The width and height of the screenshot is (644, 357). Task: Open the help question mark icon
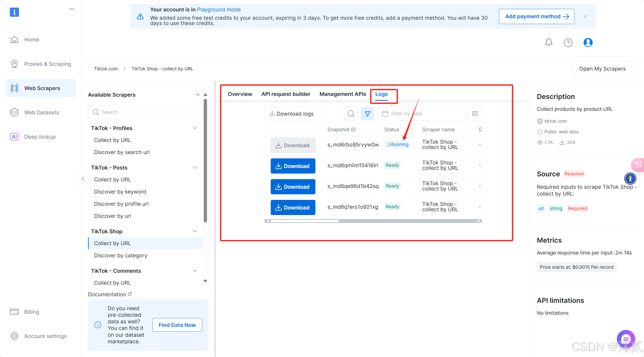pos(568,43)
